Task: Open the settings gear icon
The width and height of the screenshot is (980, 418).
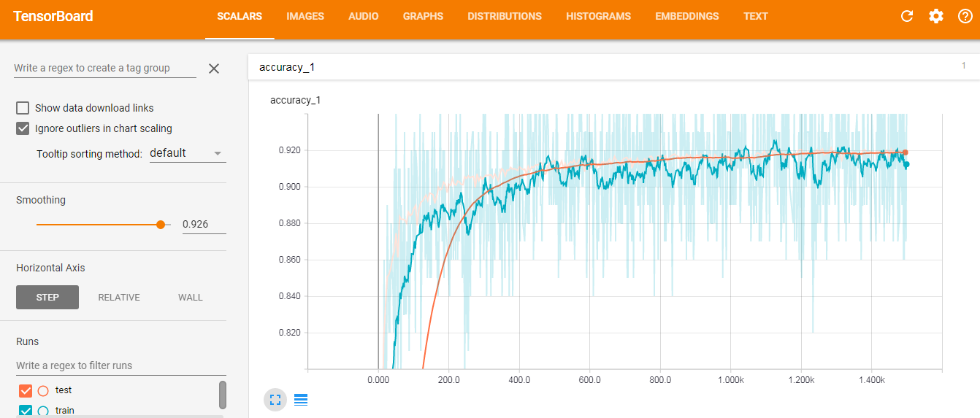Action: click(936, 16)
